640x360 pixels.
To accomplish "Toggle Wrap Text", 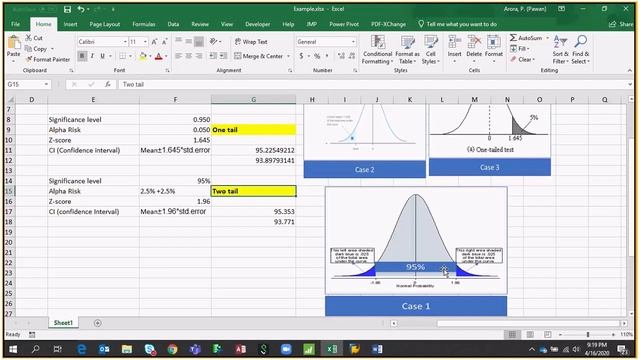I will (x=251, y=42).
